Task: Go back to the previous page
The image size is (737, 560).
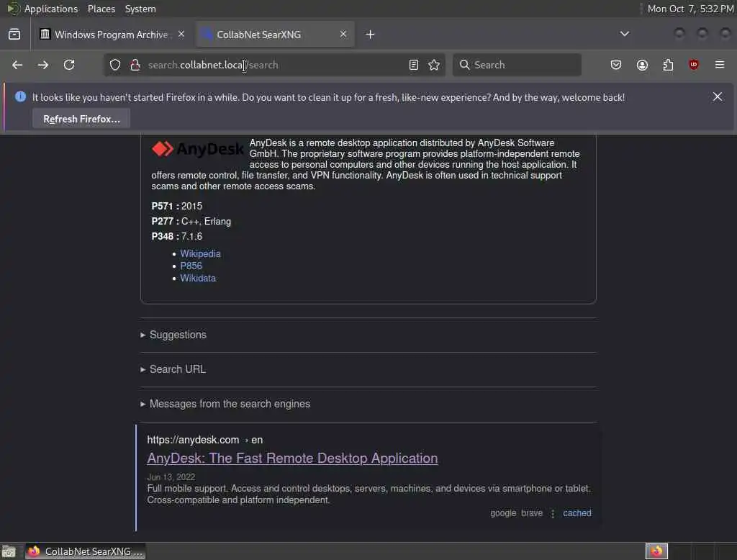Action: pos(17,65)
